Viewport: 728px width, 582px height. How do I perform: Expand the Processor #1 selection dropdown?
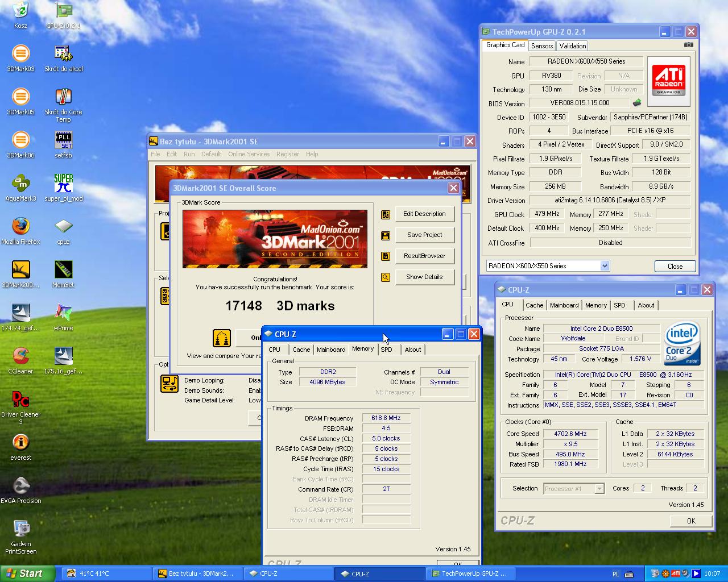click(x=599, y=489)
